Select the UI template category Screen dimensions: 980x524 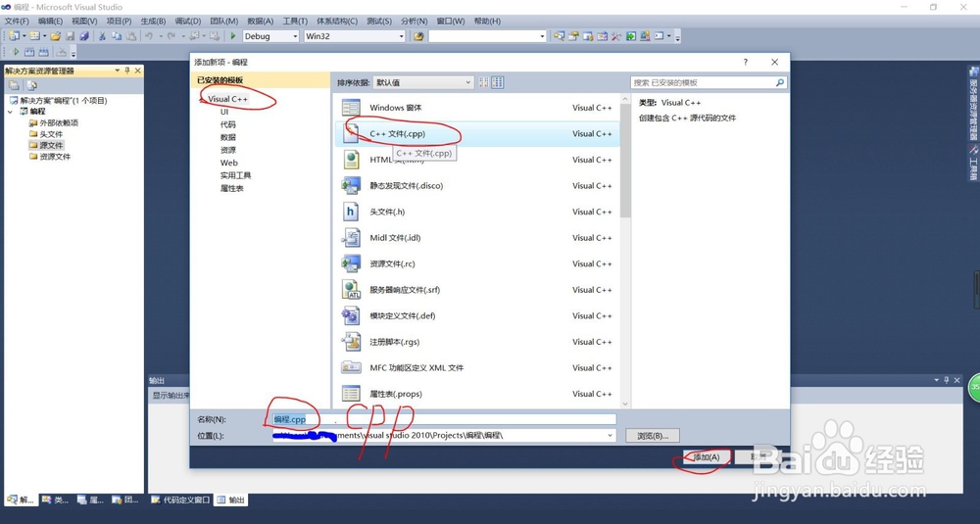(224, 112)
